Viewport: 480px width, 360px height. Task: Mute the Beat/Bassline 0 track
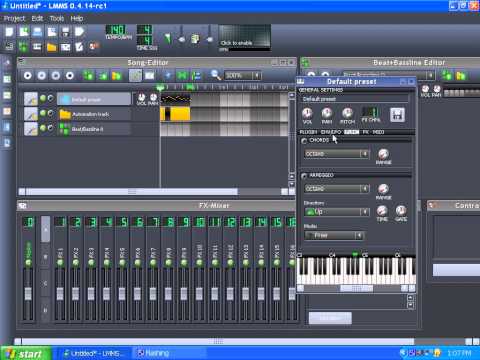pos(43,128)
